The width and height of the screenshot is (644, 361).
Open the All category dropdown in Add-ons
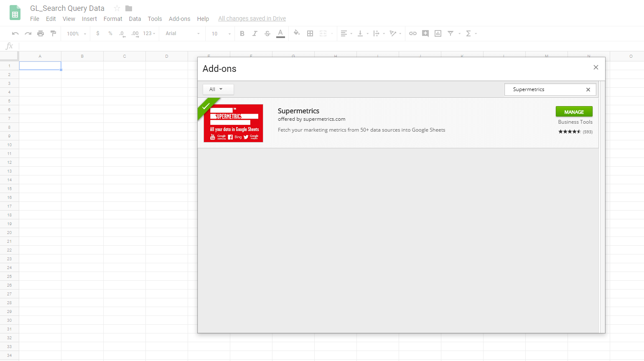tap(218, 89)
